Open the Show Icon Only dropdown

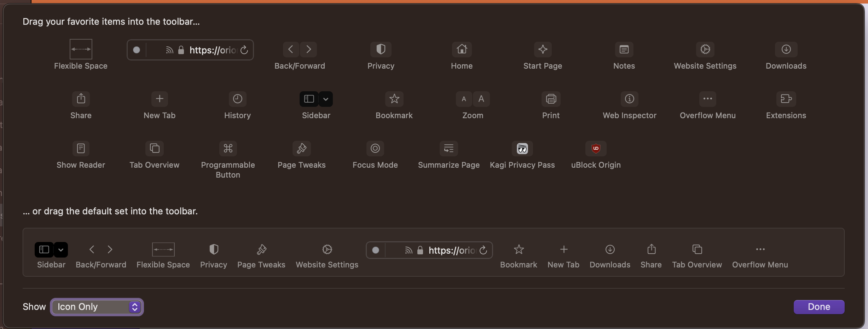pos(97,307)
